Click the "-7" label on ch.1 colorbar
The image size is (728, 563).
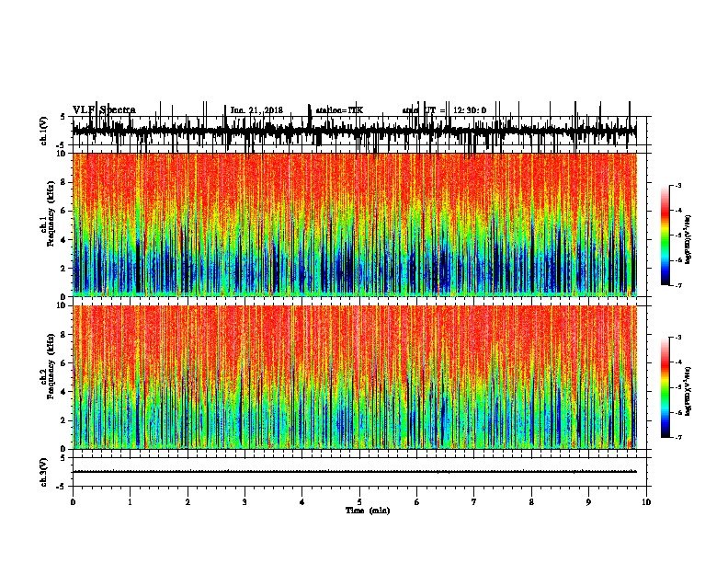tap(678, 285)
